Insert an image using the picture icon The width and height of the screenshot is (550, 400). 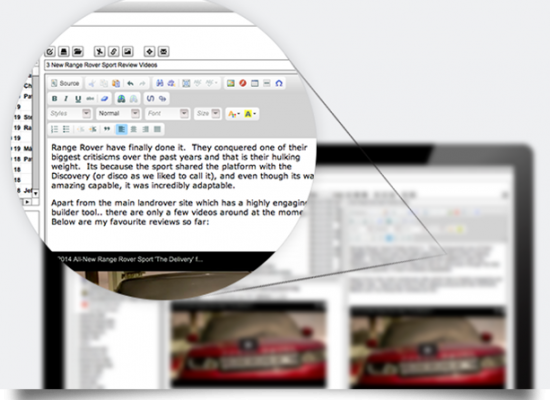230,84
